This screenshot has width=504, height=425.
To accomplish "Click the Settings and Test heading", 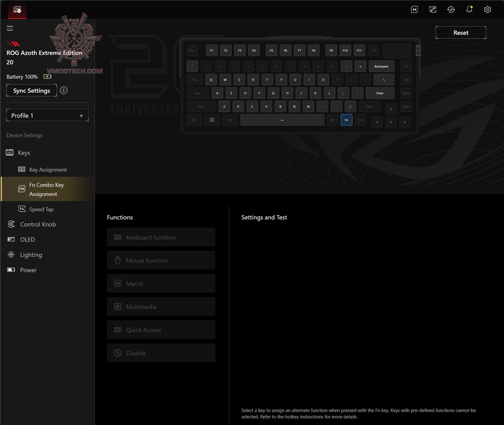I will 264,217.
